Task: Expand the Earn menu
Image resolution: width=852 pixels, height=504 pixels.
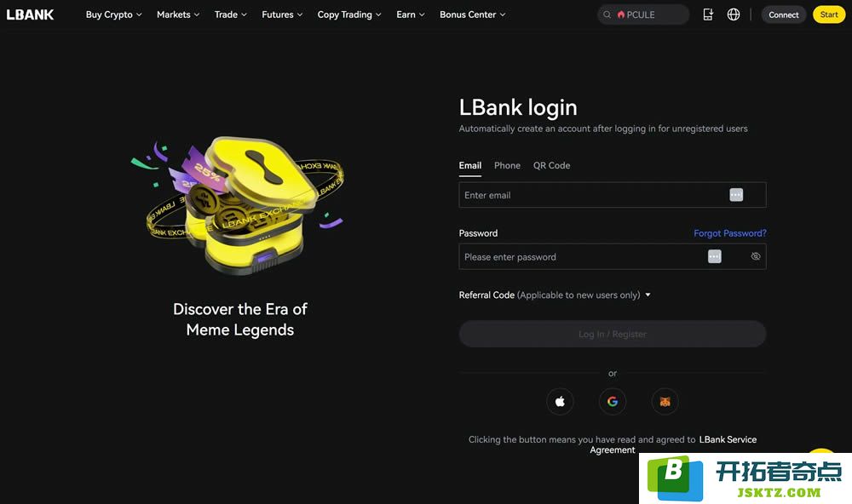Action: click(x=411, y=14)
